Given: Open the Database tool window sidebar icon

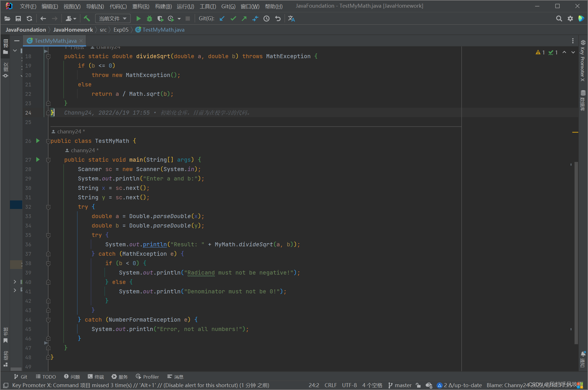Looking at the screenshot, I should click(583, 101).
